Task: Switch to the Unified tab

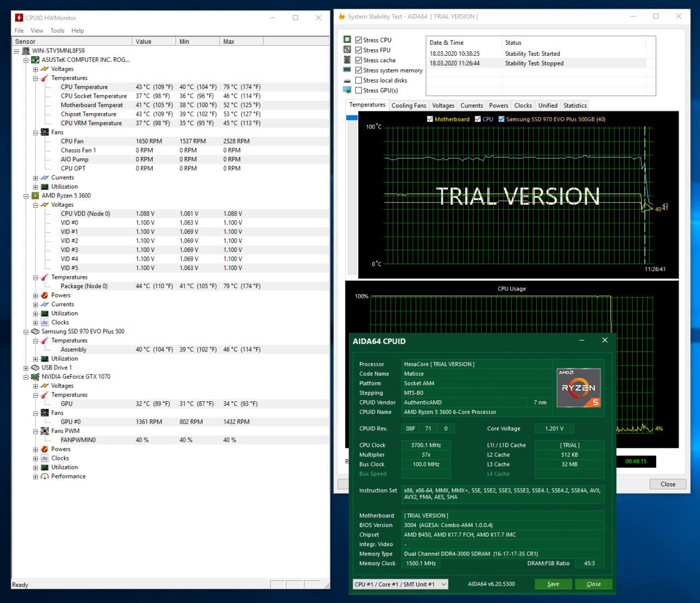Action: 547,106
